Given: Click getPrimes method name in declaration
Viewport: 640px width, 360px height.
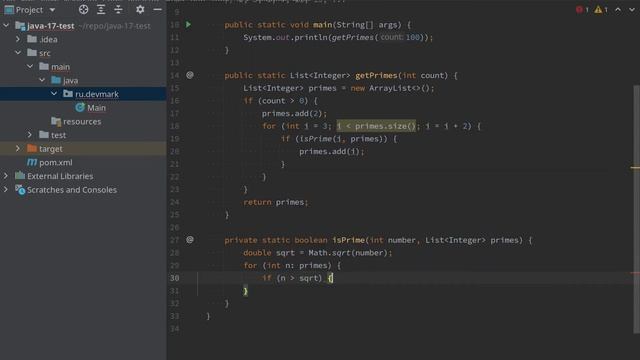Looking at the screenshot, I should click(x=376, y=76).
